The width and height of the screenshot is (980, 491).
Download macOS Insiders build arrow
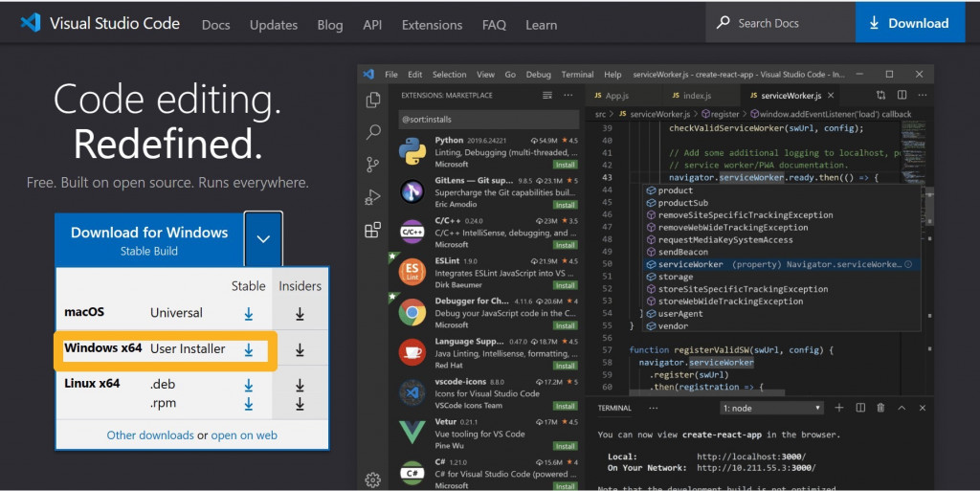pos(300,314)
